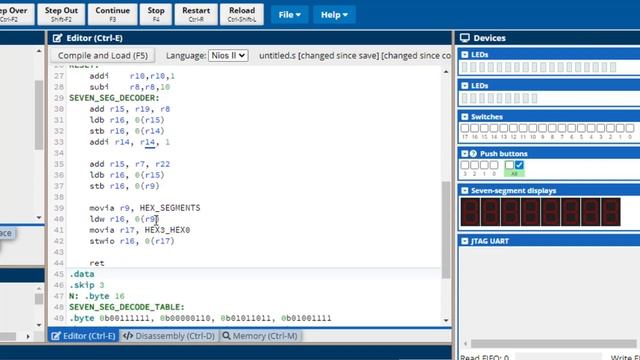Image resolution: width=640 pixels, height=360 pixels.
Task: Click the editor scroll-up arrow
Action: [446, 72]
